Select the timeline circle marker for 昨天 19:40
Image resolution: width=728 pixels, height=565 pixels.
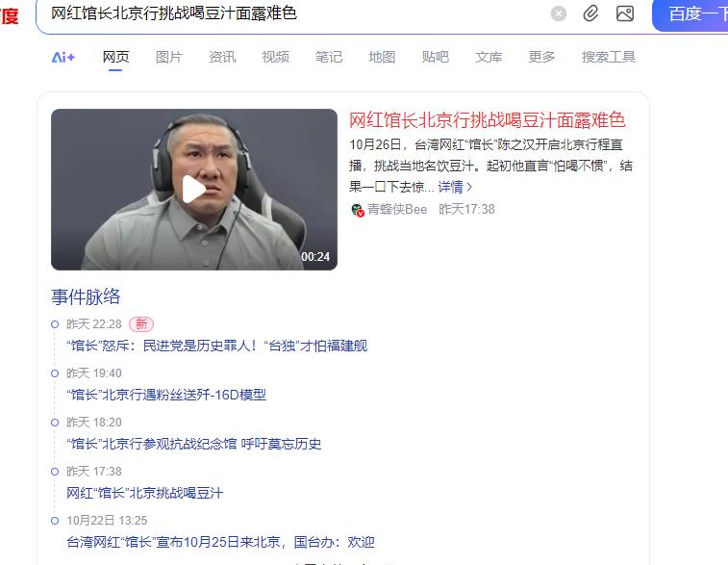point(55,373)
